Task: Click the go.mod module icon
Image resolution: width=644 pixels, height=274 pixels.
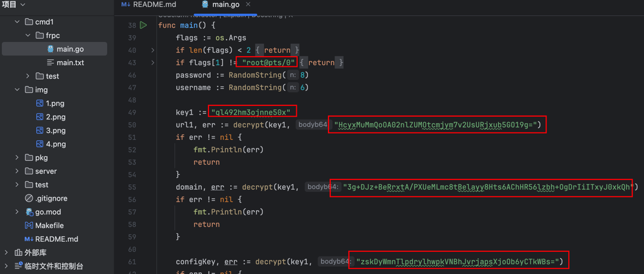Action: (29, 212)
